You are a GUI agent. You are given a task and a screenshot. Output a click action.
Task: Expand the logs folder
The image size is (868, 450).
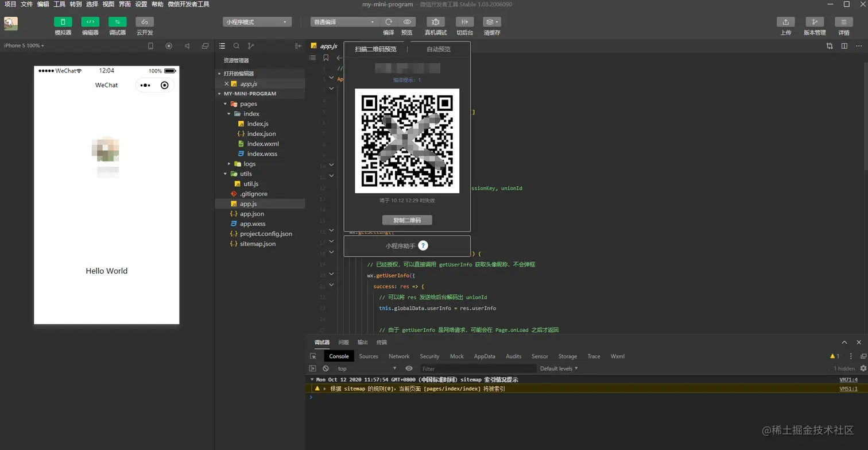coord(229,164)
